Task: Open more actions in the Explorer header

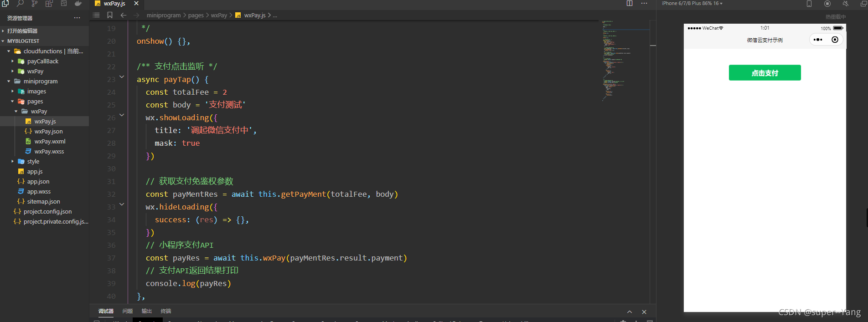Action: pos(77,18)
